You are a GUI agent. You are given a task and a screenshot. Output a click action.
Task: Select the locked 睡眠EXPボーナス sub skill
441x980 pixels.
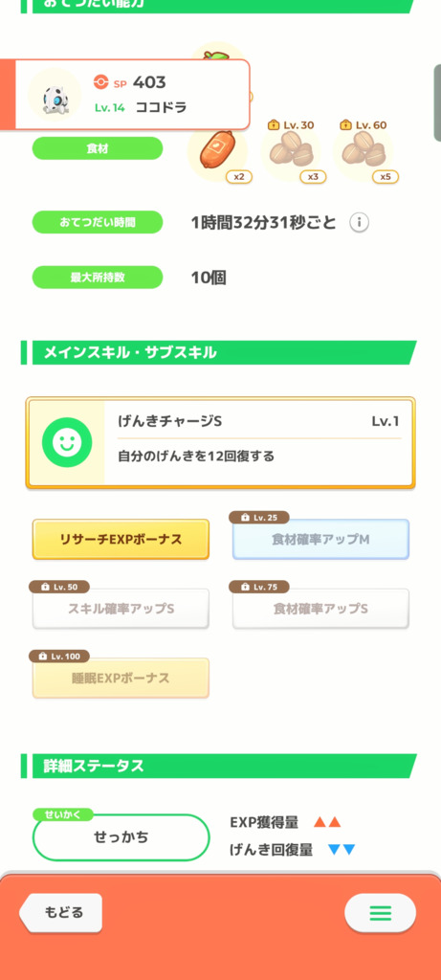(121, 678)
